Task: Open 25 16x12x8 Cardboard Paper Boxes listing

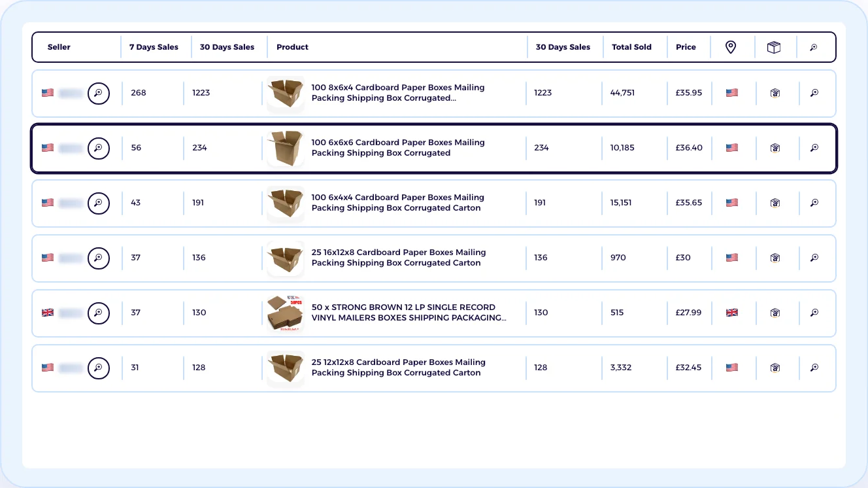Action: pos(399,258)
